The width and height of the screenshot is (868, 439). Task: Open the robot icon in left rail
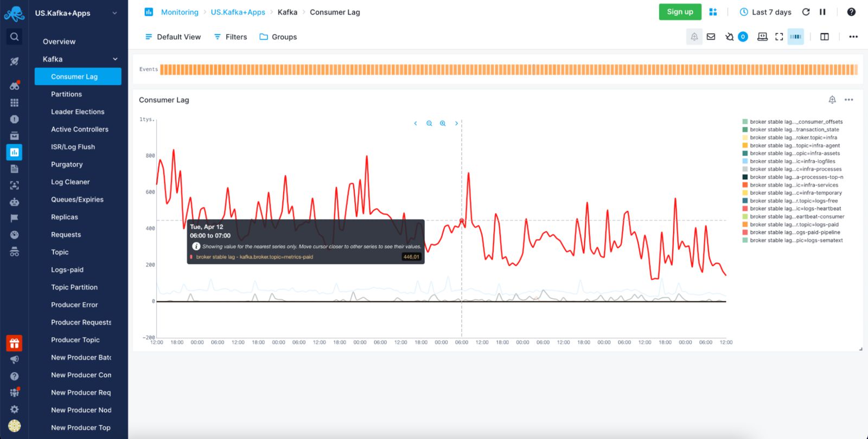tap(15, 202)
